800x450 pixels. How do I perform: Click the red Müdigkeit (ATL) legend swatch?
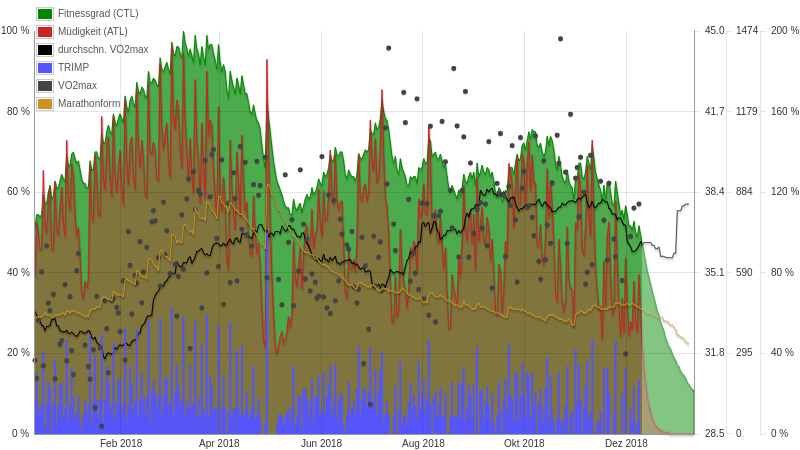(x=45, y=32)
